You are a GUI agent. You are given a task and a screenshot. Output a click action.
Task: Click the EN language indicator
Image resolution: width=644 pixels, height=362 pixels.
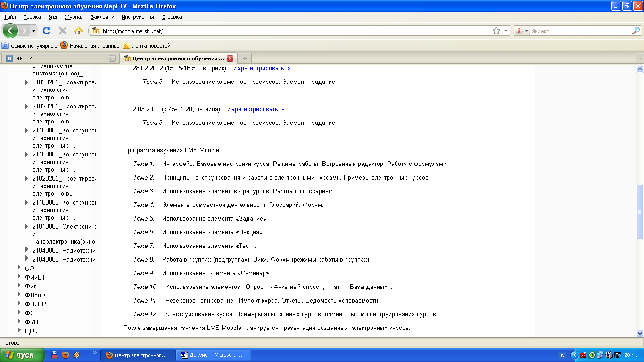pos(561,355)
